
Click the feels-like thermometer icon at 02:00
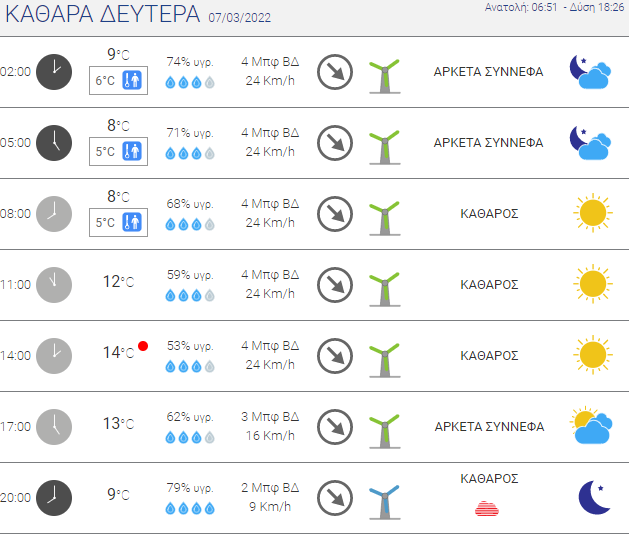click(x=132, y=80)
